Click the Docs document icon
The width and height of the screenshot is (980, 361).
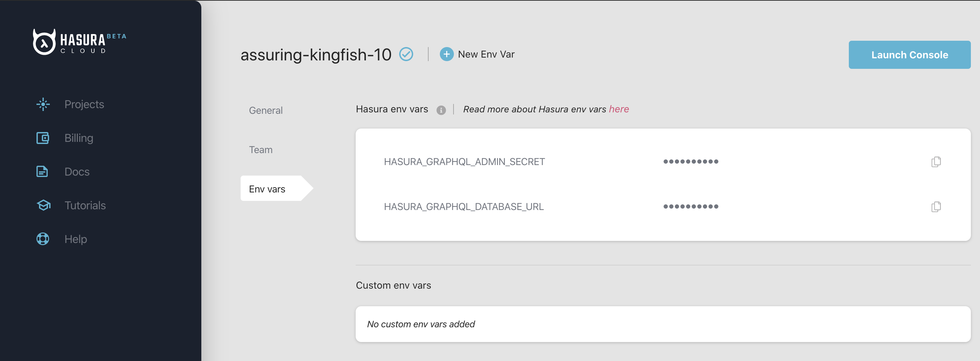[x=42, y=171]
